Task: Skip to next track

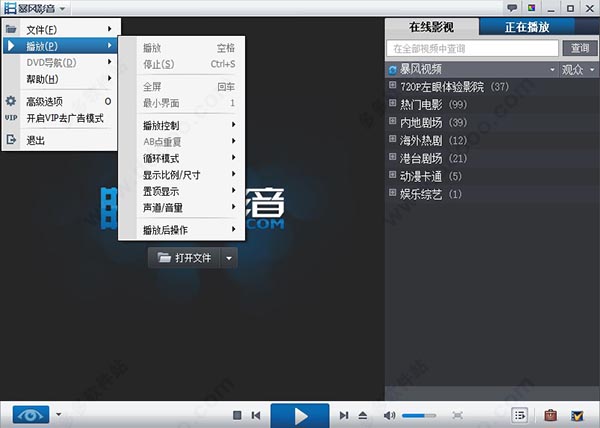Action: coord(344,415)
